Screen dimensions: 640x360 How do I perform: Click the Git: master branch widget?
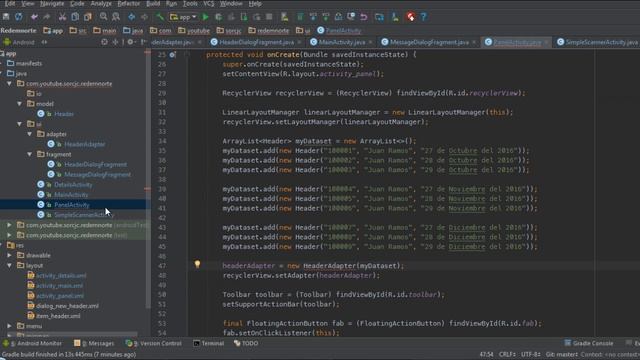coord(562,354)
